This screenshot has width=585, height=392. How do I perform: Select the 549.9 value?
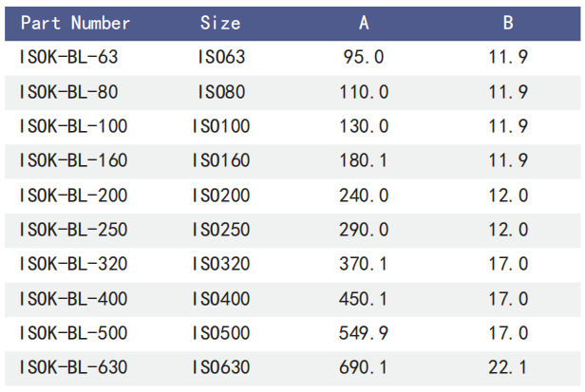pyautogui.click(x=364, y=333)
